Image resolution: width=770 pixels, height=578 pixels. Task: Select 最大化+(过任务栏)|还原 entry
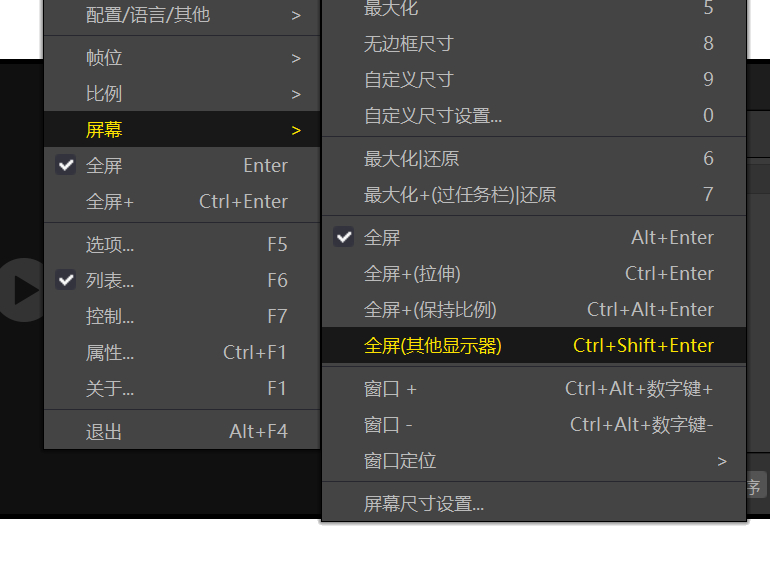coord(534,194)
